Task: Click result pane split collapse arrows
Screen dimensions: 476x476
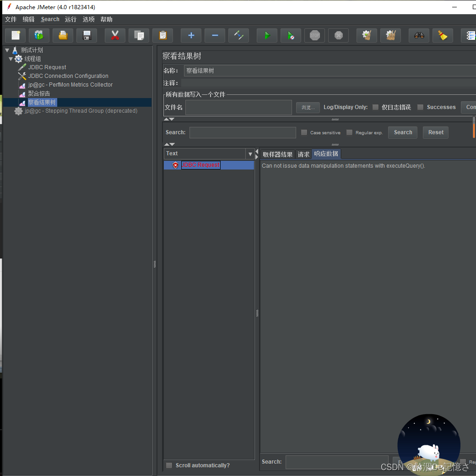Action: [x=257, y=154]
